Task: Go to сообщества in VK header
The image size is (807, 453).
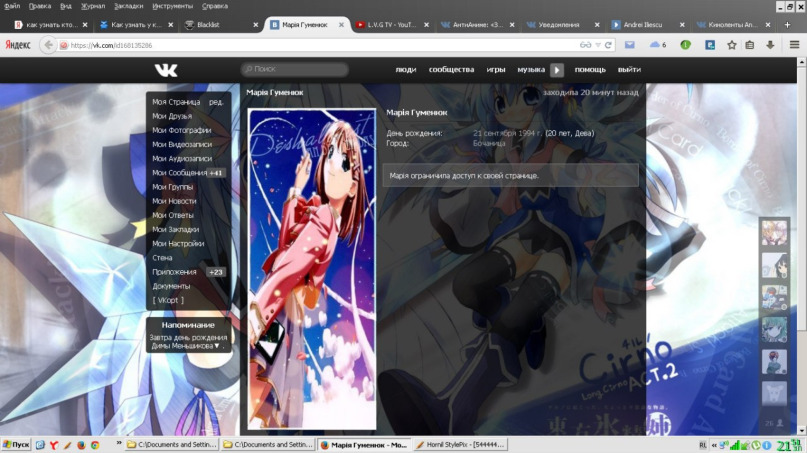Action: pyautogui.click(x=451, y=69)
